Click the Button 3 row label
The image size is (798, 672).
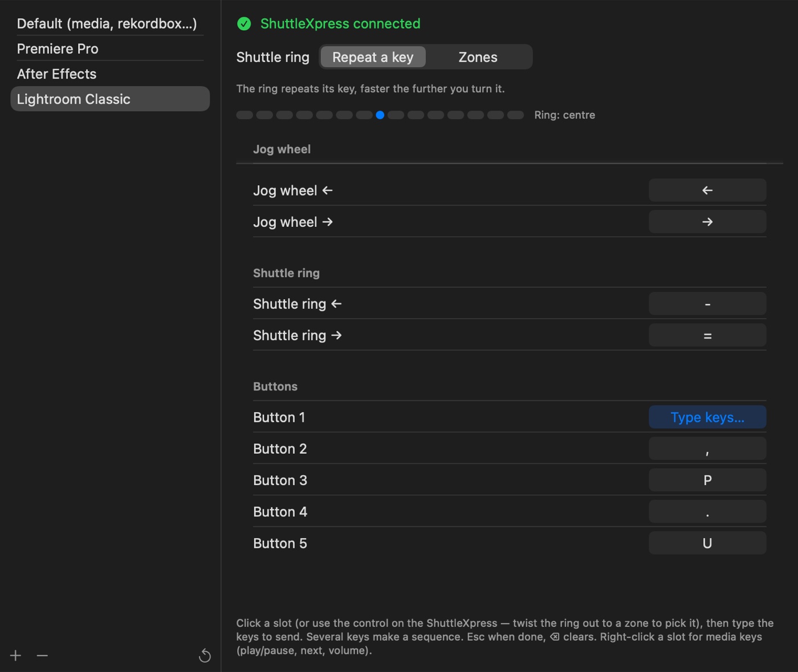coord(280,480)
